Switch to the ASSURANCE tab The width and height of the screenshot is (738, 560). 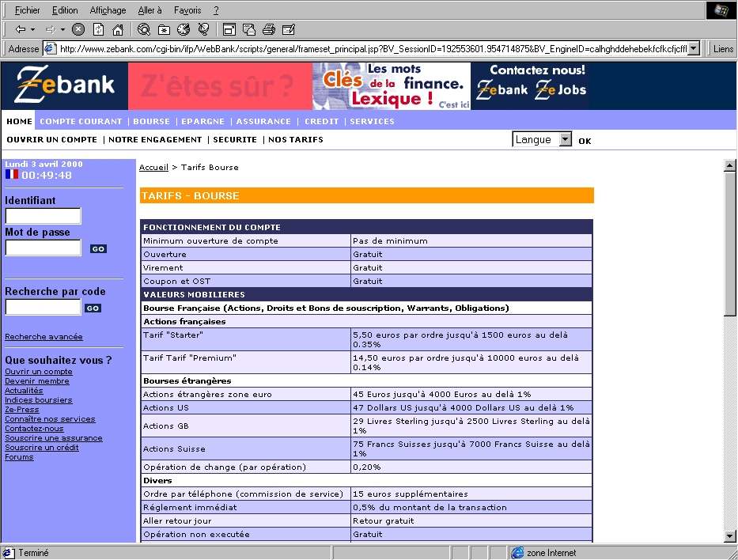(263, 121)
